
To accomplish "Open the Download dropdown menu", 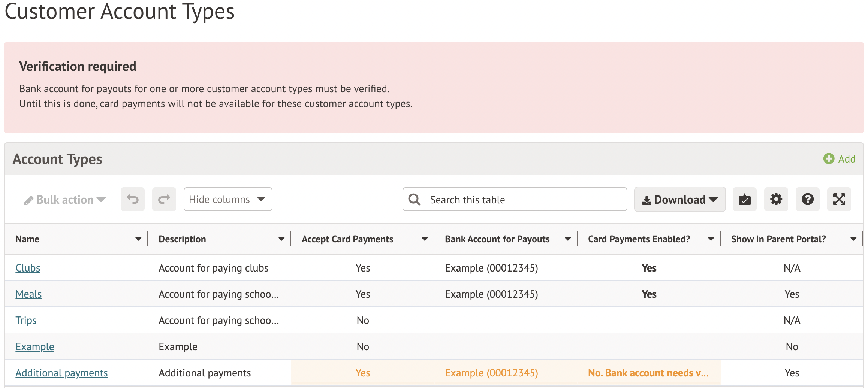I will pos(679,199).
